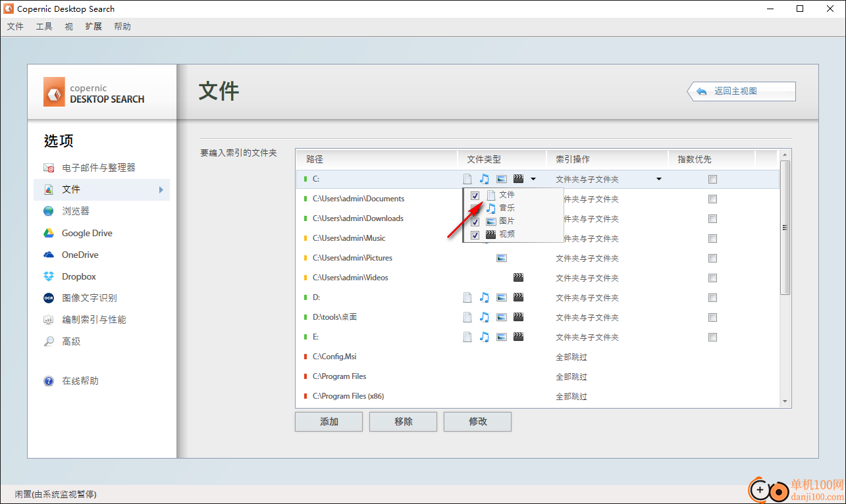Uncheck 视频 in the file type popup
Image resolution: width=846 pixels, height=504 pixels.
pyautogui.click(x=475, y=235)
